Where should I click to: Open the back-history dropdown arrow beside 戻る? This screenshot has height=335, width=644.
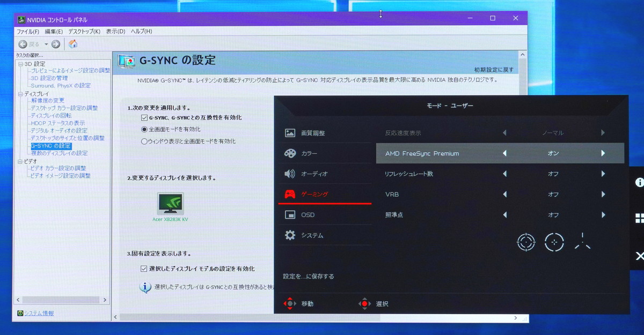pos(46,44)
